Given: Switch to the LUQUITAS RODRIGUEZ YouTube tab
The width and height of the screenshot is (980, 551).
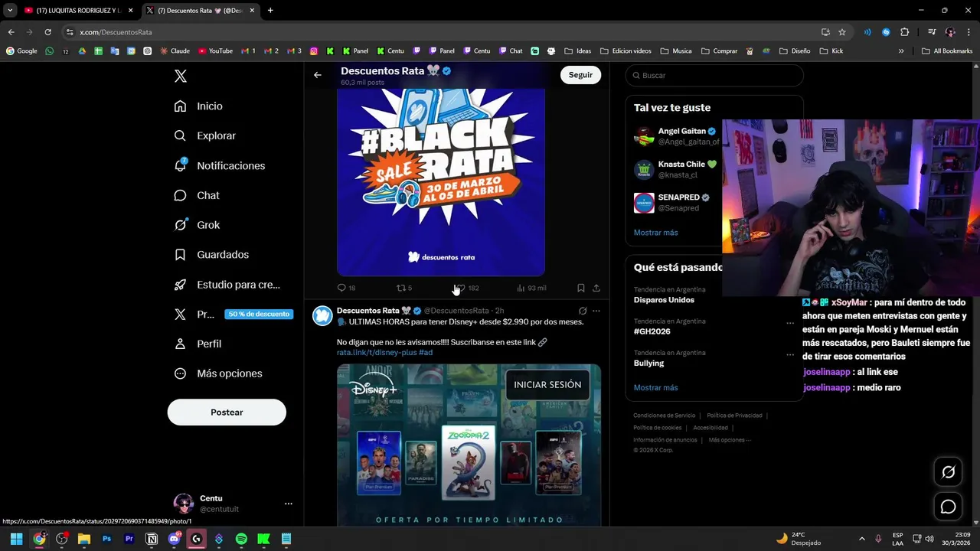Looking at the screenshot, I should click(78, 10).
